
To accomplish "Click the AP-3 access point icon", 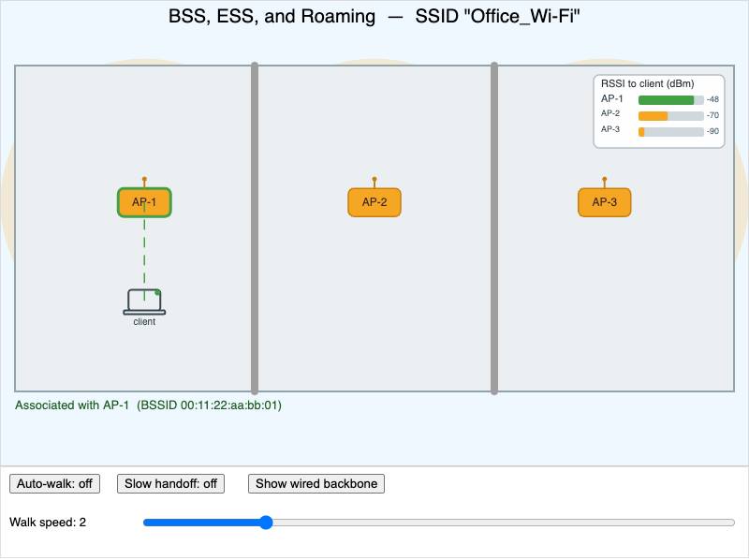I will coord(604,202).
